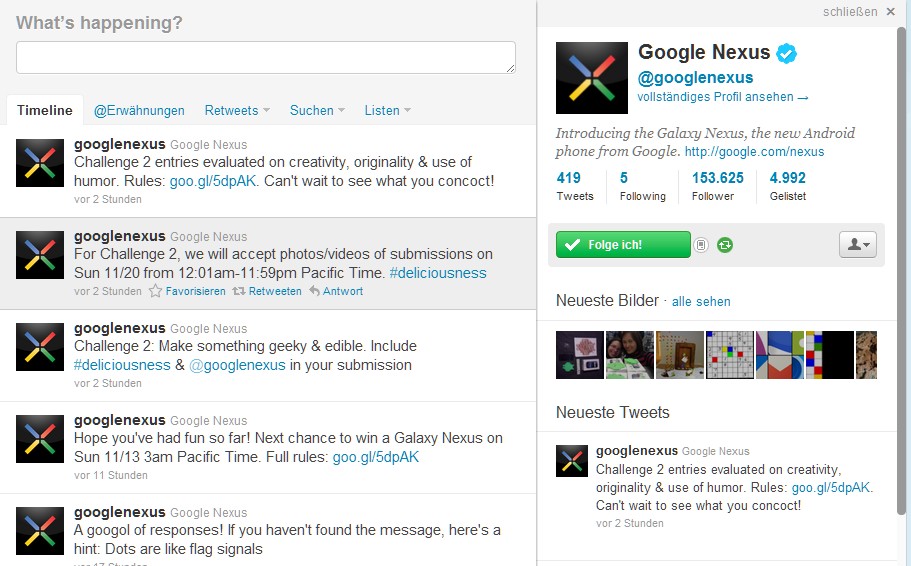Expand the Suchen dropdown tab

click(317, 110)
